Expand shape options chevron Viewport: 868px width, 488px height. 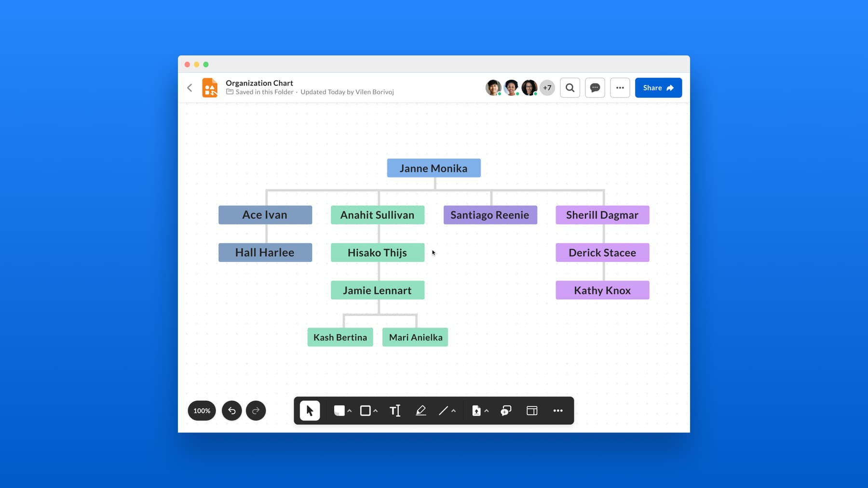[376, 411]
